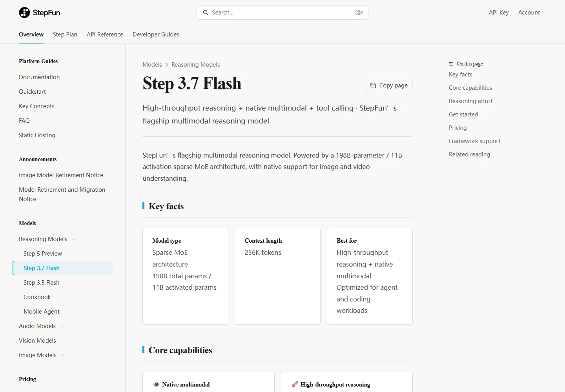Open the Developer Guides tab

pos(156,34)
